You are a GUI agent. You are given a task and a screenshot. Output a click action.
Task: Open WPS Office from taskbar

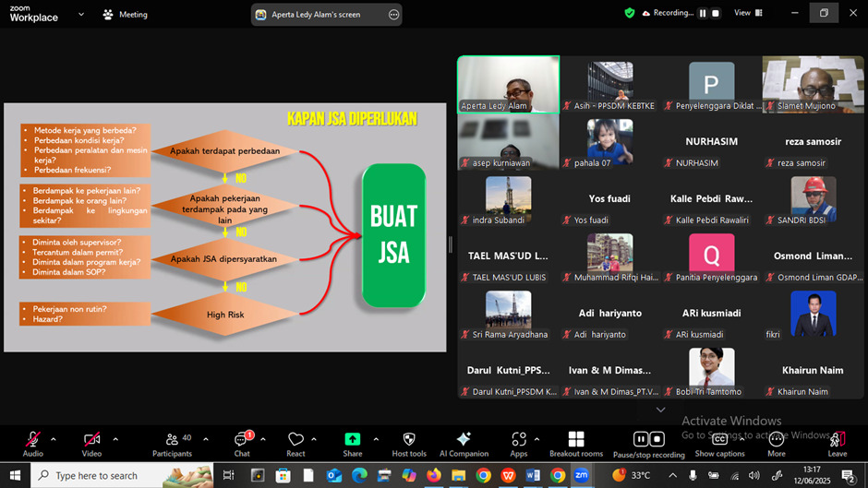508,475
